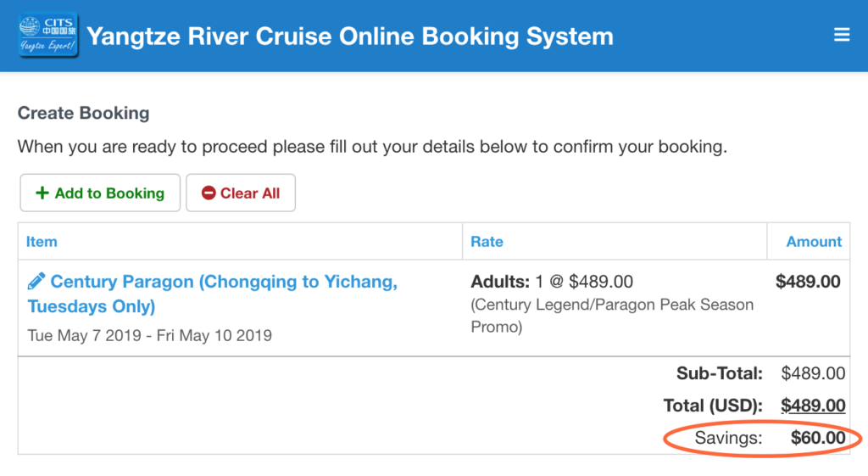This screenshot has width=868, height=476.
Task: Click the Tue May 7 2019 date range text
Action: tap(150, 336)
